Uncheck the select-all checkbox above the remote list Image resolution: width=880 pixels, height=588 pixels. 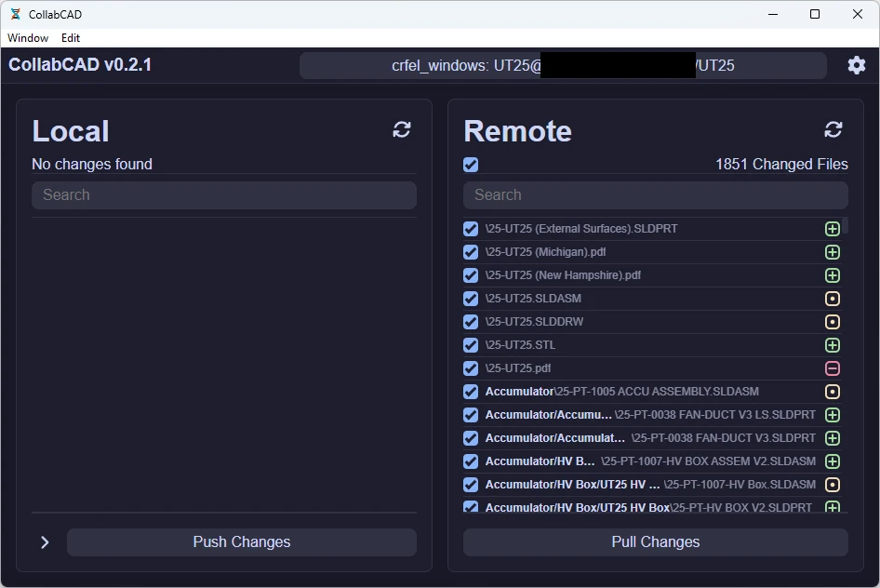471,164
